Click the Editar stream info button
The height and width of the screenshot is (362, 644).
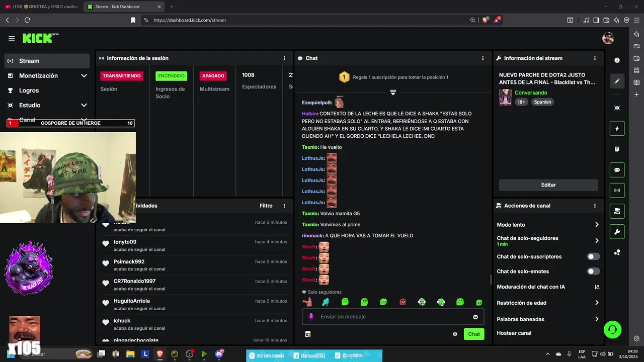click(548, 185)
